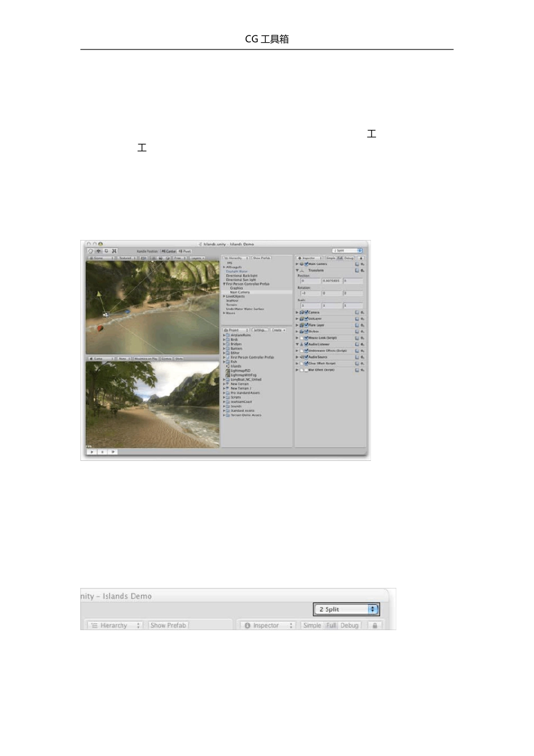Click Show Prefab in the enlarged crop
The height and width of the screenshot is (756, 534).
[168, 625]
